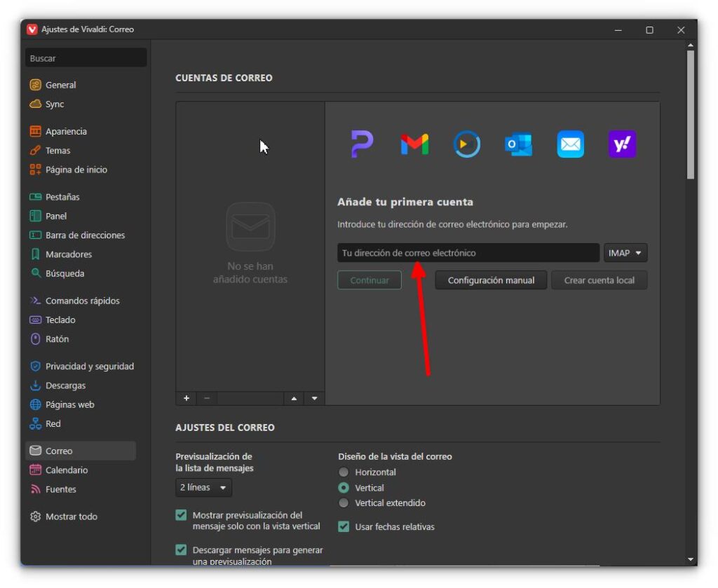Click the Teclado keyboard icon
718x588 pixels.
coord(35,320)
